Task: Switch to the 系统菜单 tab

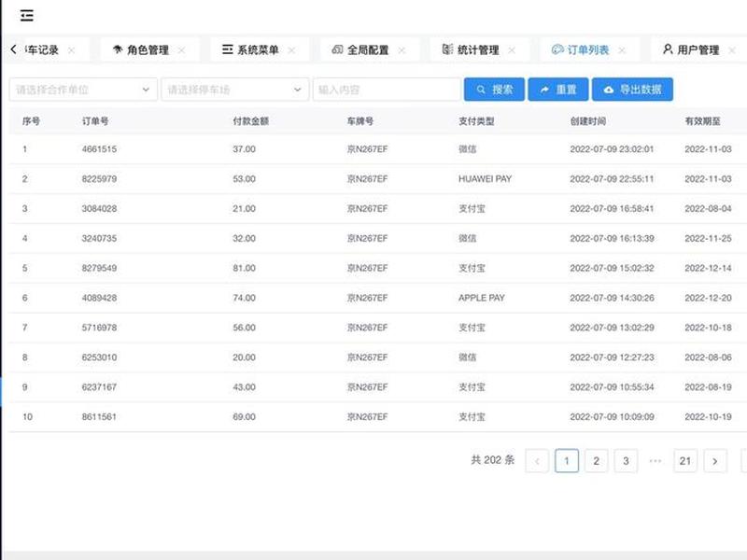Action: (x=258, y=50)
